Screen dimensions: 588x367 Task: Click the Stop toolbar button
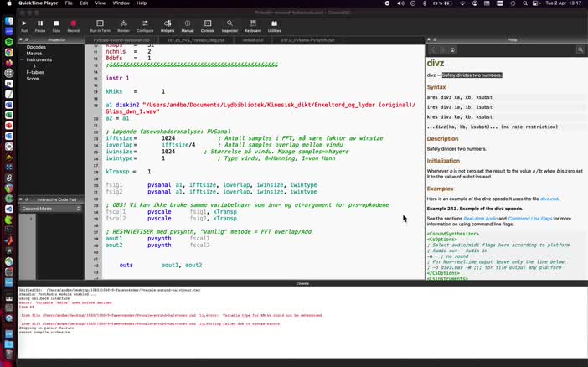tap(56, 26)
